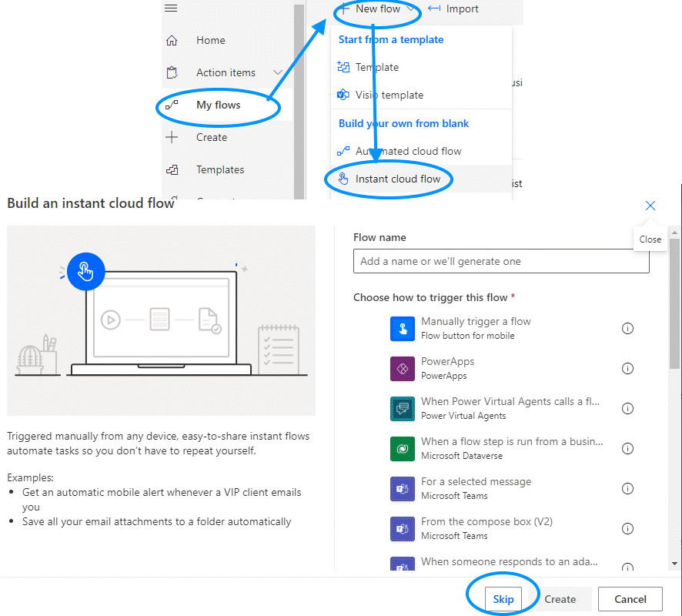Show info for PowerApps trigger
Image resolution: width=682 pixels, height=616 pixels.
pos(627,369)
